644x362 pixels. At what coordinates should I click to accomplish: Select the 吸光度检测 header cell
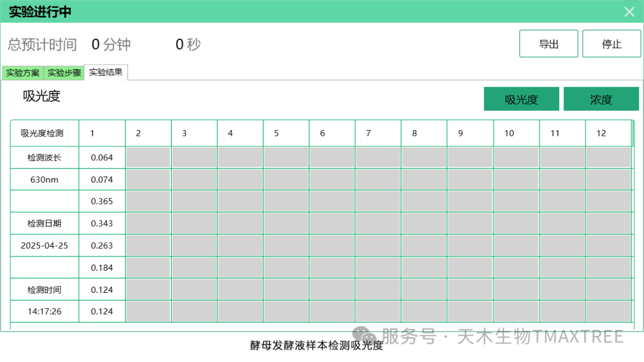[44, 133]
